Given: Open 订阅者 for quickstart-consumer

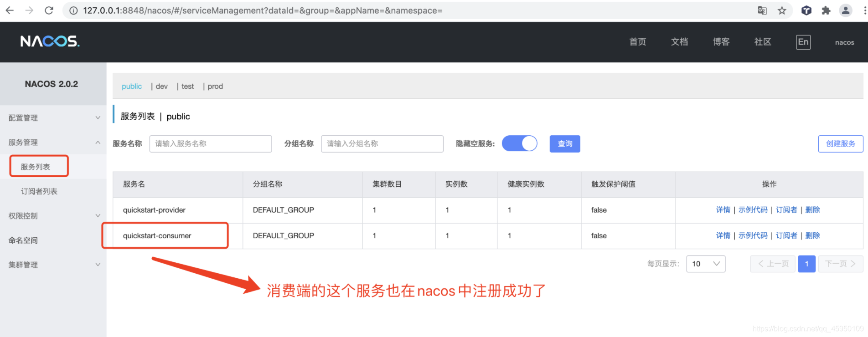Looking at the screenshot, I should click(x=786, y=235).
